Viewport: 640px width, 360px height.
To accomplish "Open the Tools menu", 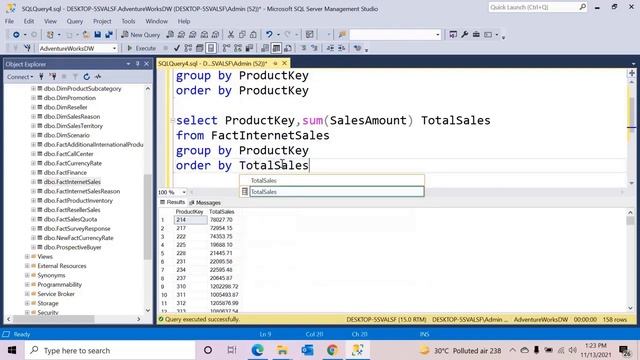I will coord(128,21).
